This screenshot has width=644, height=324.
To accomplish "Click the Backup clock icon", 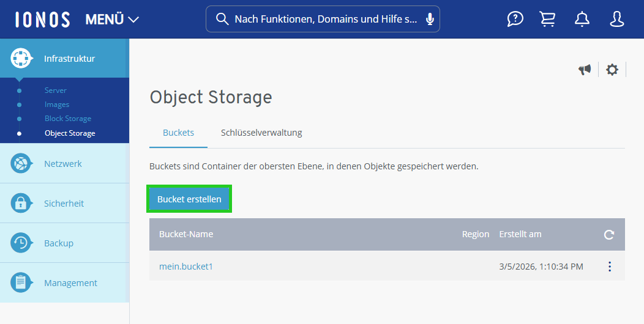I will [x=21, y=243].
